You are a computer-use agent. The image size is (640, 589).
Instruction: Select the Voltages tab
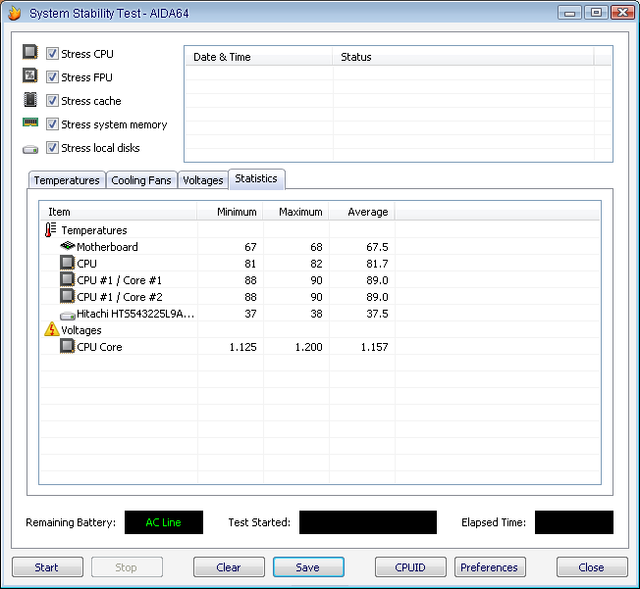(203, 180)
